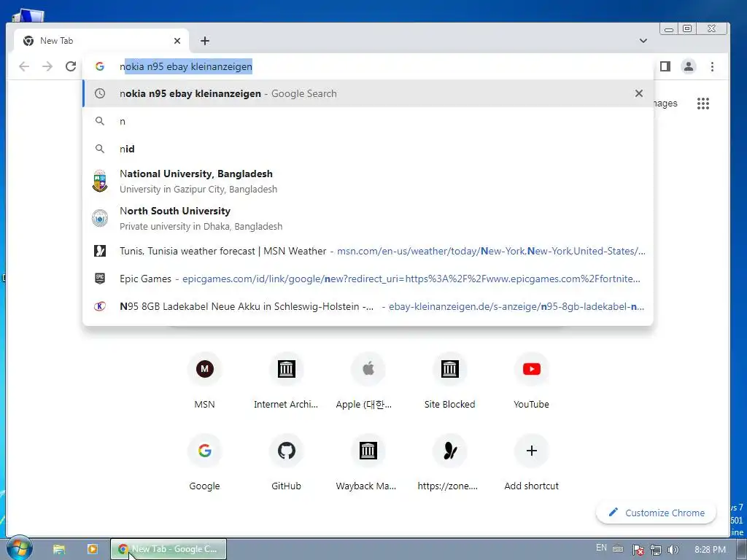
Task: Click the Customize Chrome button
Action: coord(656,513)
